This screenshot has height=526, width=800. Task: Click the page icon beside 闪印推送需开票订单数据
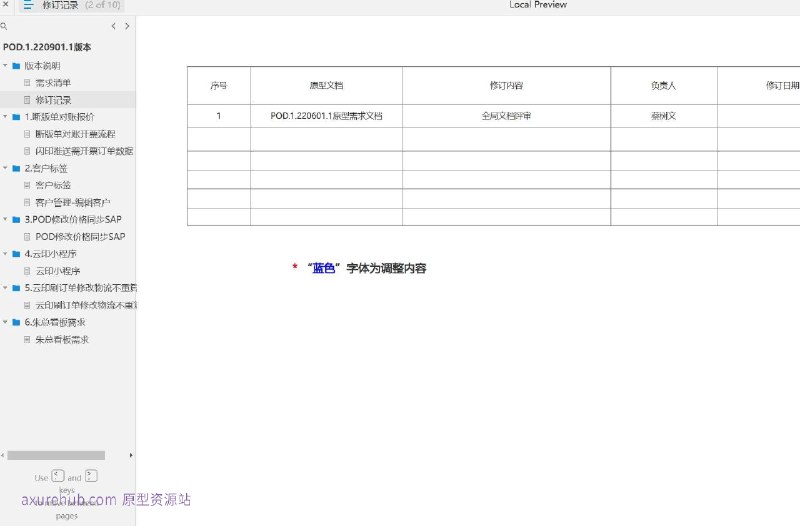coord(27,151)
